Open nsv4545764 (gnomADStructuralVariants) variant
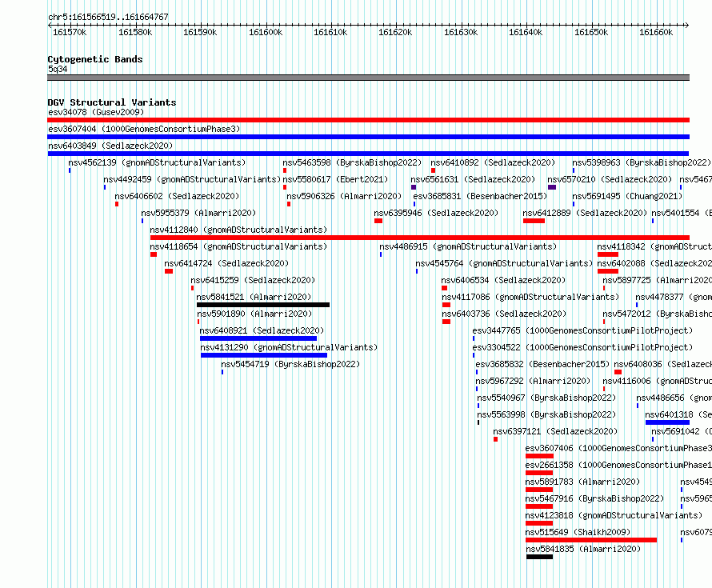Screen dimensions: 712x588 (x=504, y=263)
